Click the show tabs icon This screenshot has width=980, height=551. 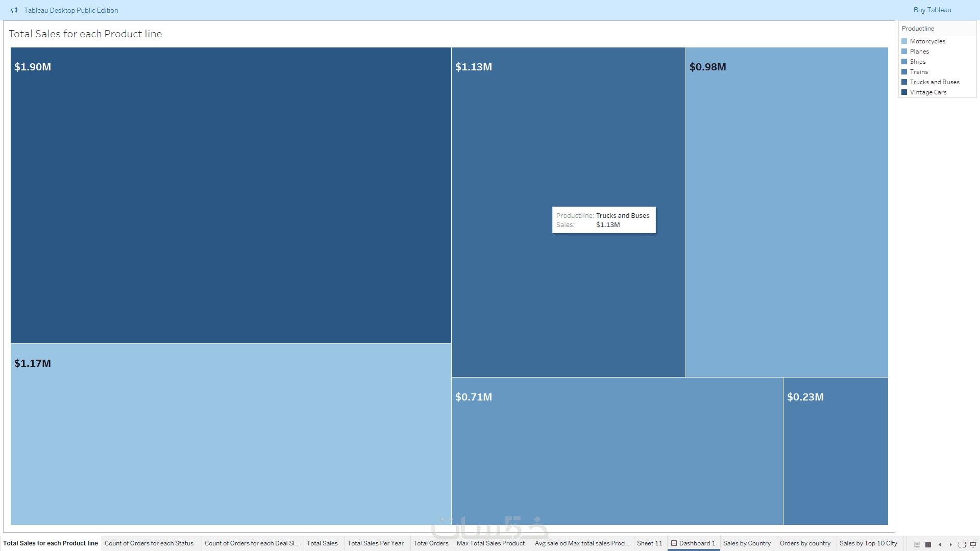coord(928,544)
